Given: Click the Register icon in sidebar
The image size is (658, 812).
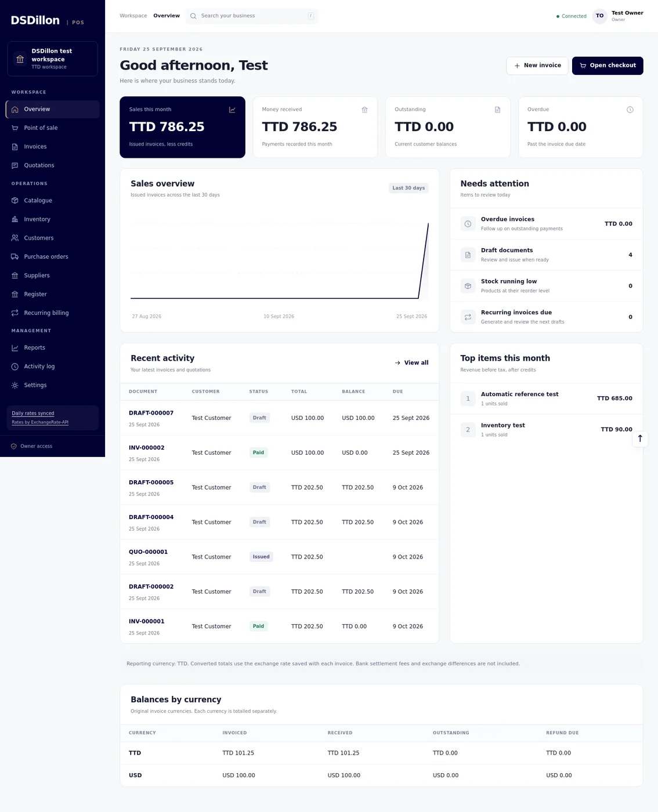Looking at the screenshot, I should 15,294.
